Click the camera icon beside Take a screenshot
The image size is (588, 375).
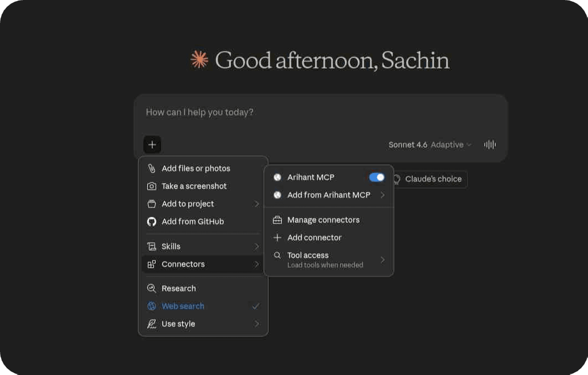tap(152, 186)
